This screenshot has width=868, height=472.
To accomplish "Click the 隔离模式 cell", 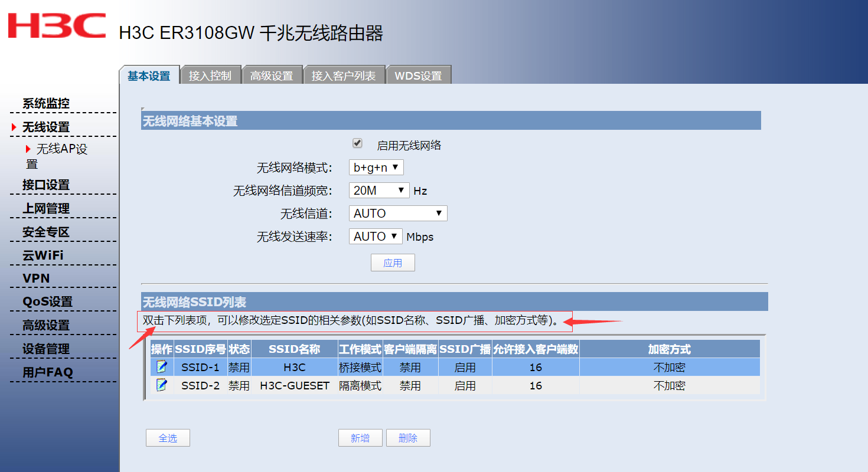I will click(360, 386).
